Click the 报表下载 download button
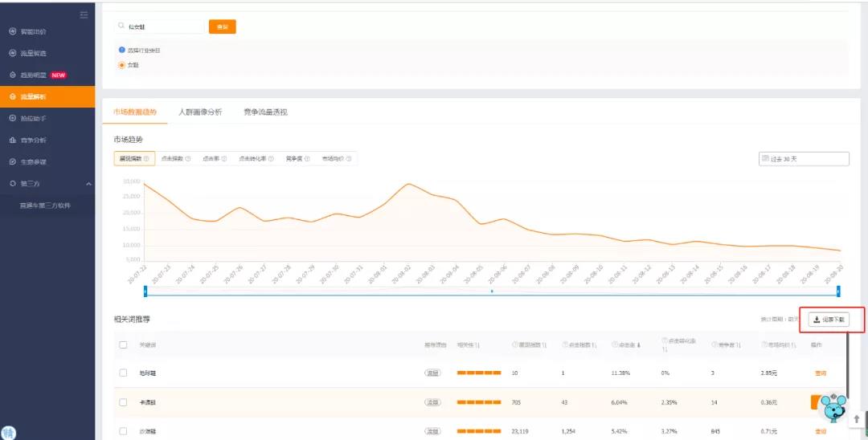Image resolution: width=868 pixels, height=440 pixels. click(x=828, y=320)
